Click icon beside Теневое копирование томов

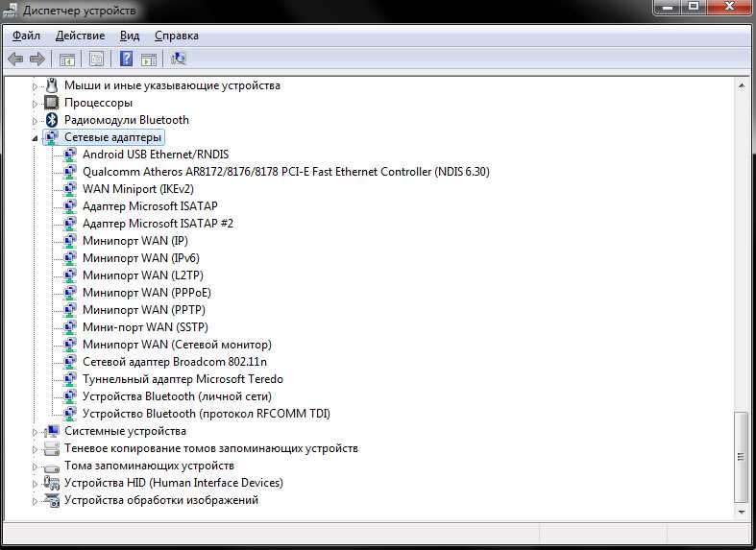(x=51, y=448)
